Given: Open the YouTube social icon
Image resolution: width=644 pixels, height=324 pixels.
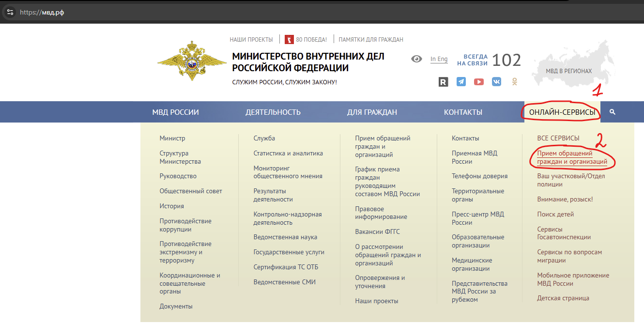Looking at the screenshot, I should pos(479,82).
